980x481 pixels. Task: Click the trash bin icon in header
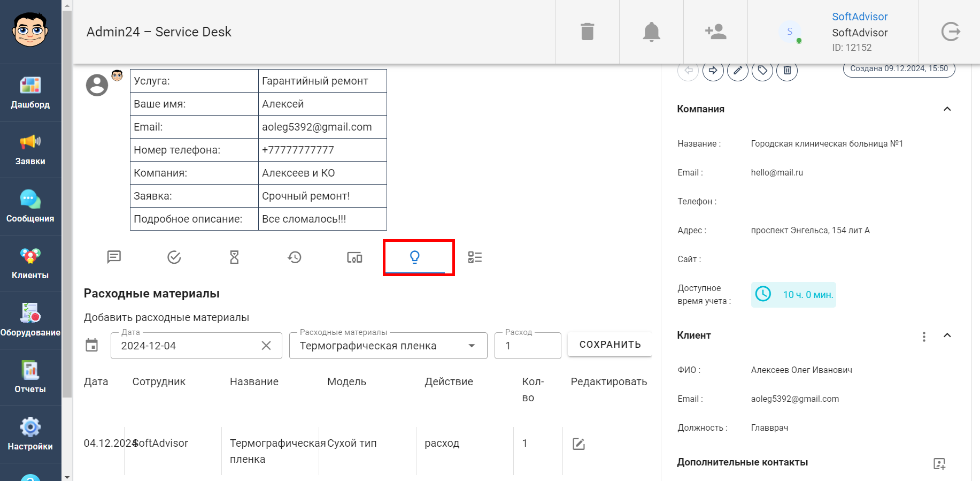pos(588,32)
